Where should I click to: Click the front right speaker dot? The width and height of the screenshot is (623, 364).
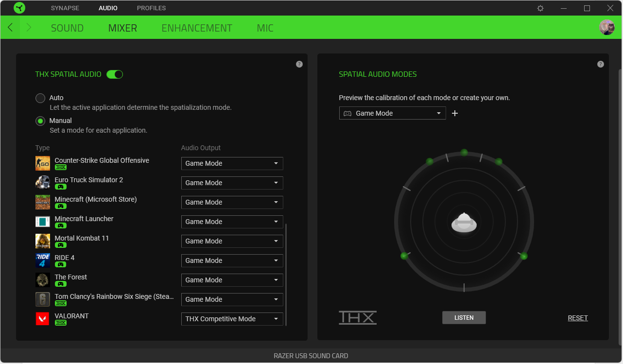tap(499, 161)
